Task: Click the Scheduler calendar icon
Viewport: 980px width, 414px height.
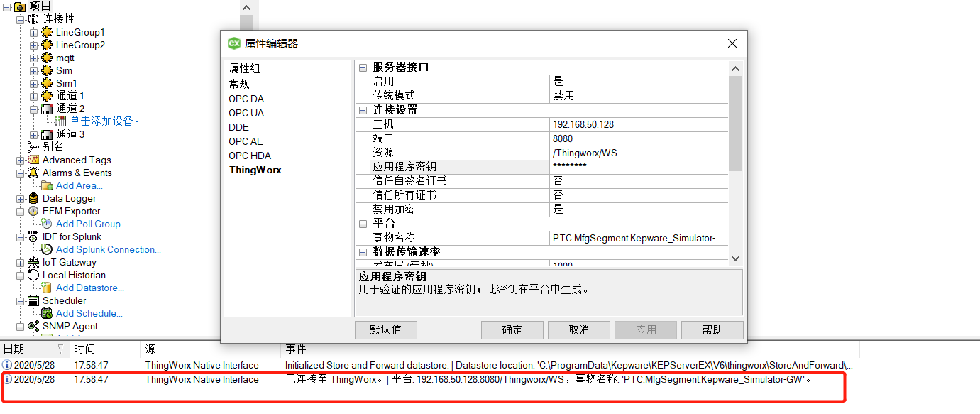Action: click(33, 301)
